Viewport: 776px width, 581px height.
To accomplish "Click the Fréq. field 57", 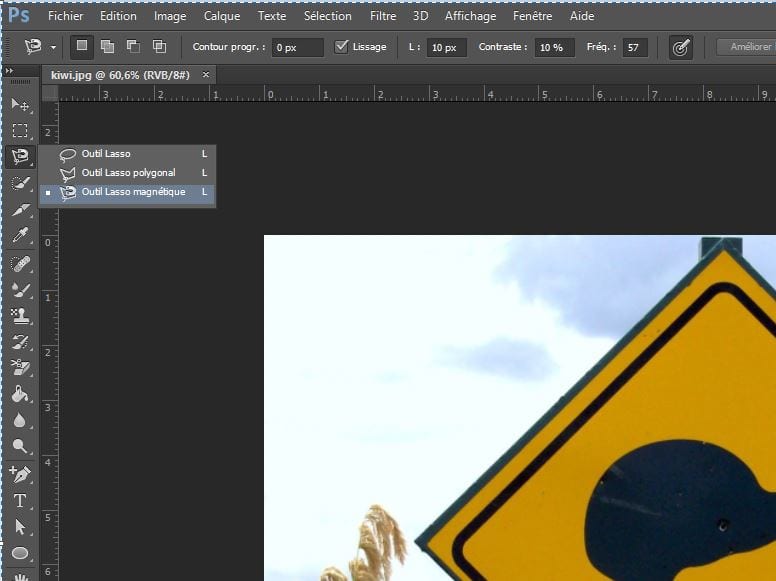I will point(635,48).
